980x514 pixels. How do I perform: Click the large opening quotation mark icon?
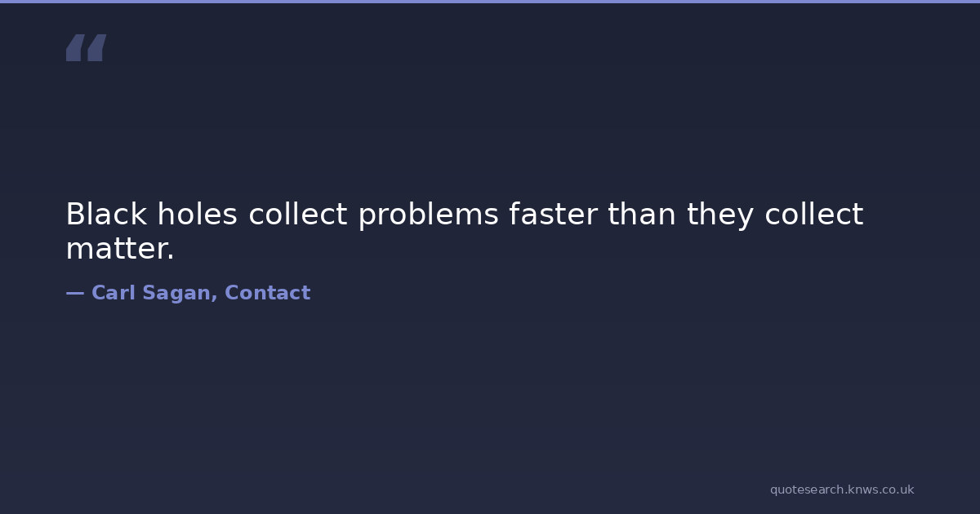coord(86,48)
